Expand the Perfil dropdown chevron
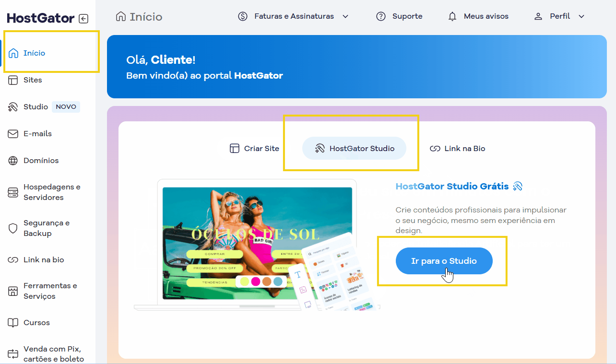Viewport: 616px width, 364px height. pyautogui.click(x=581, y=16)
